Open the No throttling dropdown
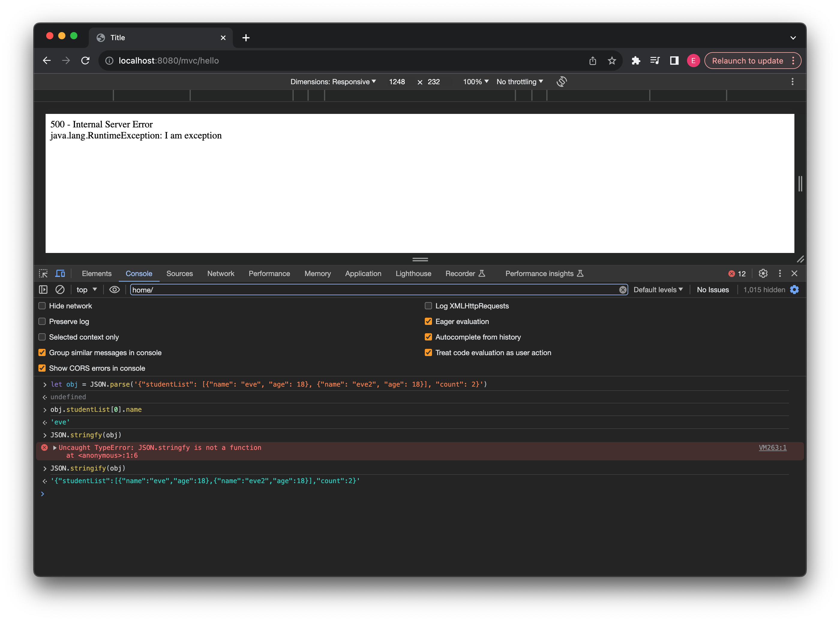The width and height of the screenshot is (840, 621). coord(520,81)
